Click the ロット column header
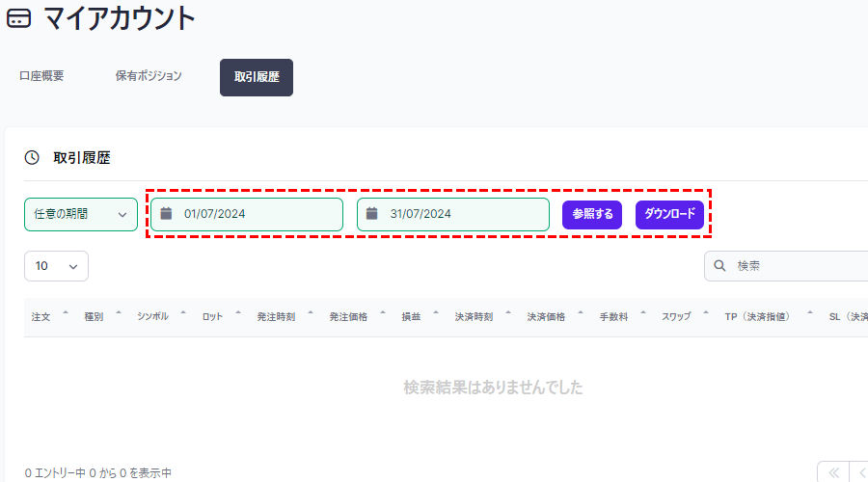This screenshot has height=482, width=868. 212,317
